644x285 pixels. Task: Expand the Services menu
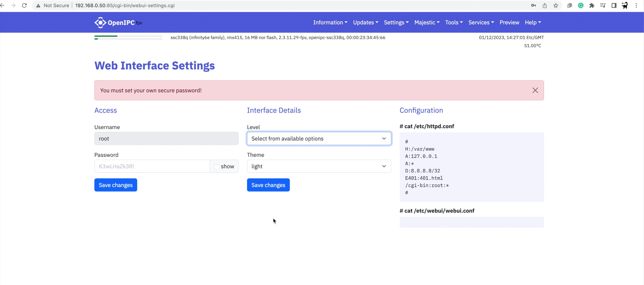(481, 22)
